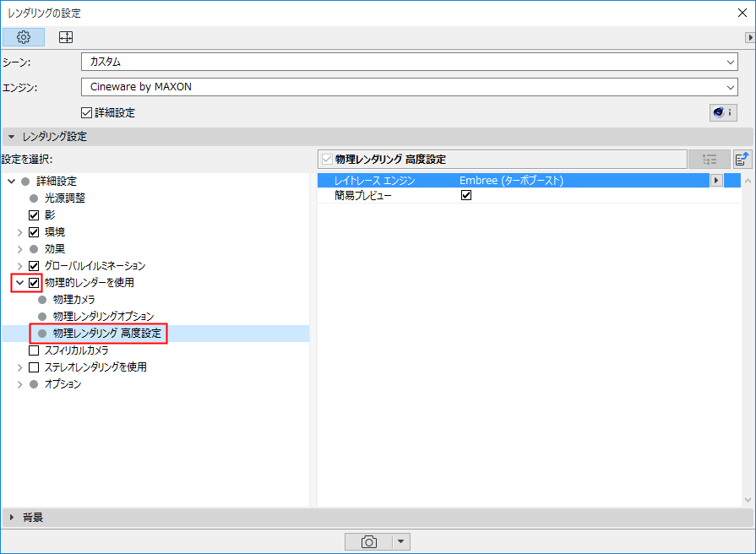
Task: Toggle the 影 checkbox
Action: tap(34, 215)
